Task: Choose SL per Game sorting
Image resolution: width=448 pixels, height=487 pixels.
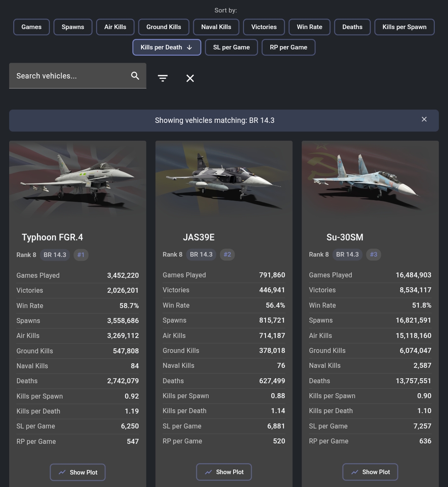Action: click(x=231, y=47)
